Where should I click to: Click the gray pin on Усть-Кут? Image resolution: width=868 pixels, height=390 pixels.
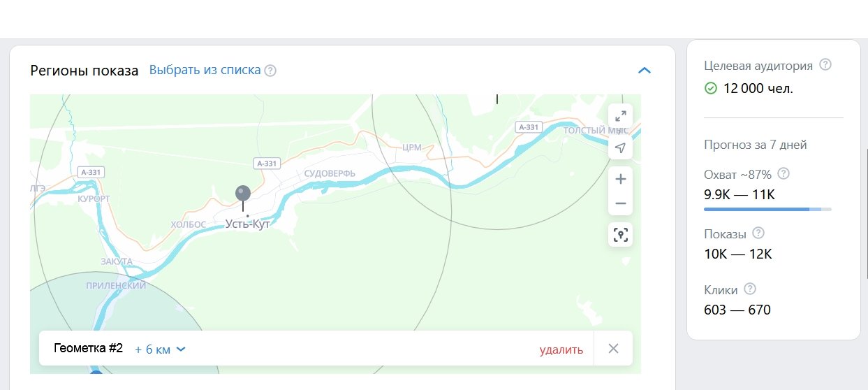coord(243,195)
